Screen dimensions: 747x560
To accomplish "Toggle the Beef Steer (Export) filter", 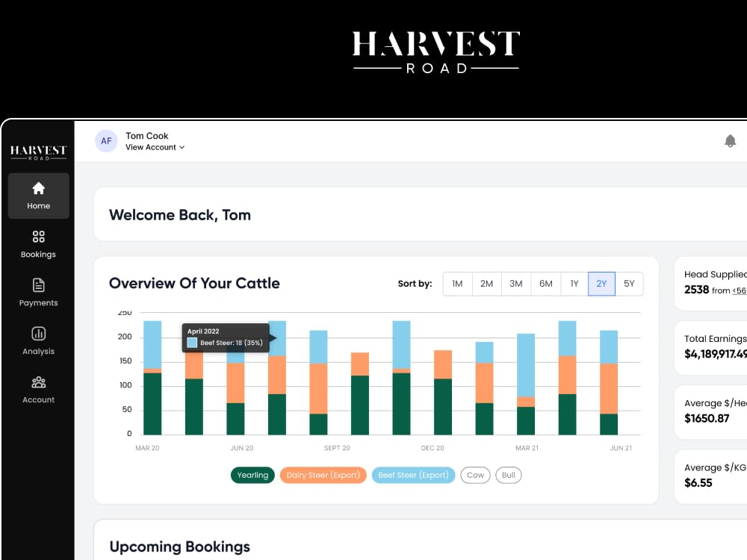I will 413,475.
